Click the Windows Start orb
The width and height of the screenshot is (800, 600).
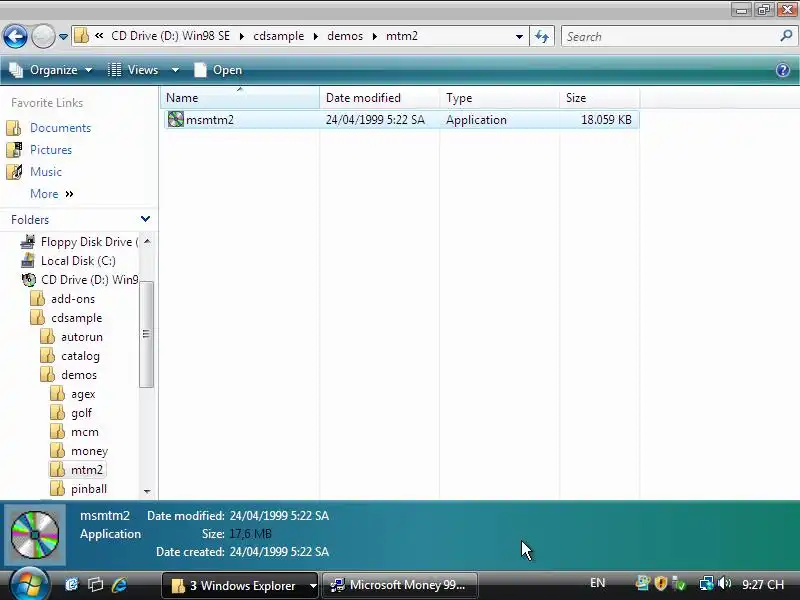(29, 584)
